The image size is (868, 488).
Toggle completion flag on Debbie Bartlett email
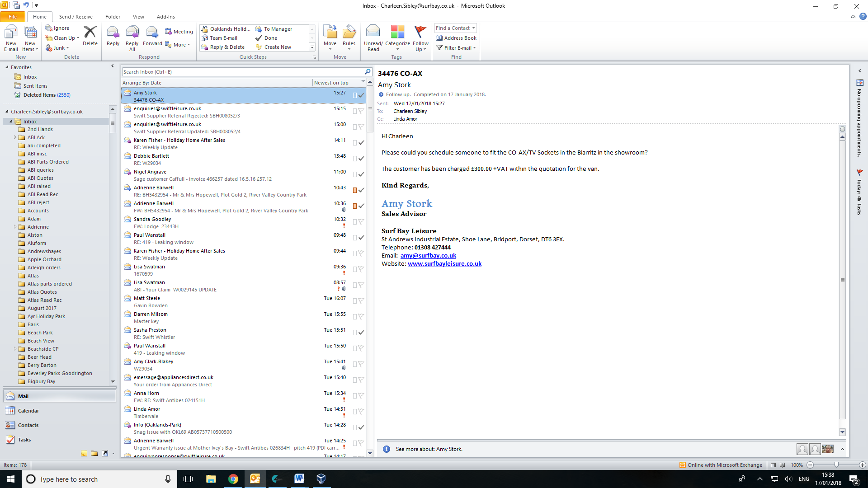(361, 159)
